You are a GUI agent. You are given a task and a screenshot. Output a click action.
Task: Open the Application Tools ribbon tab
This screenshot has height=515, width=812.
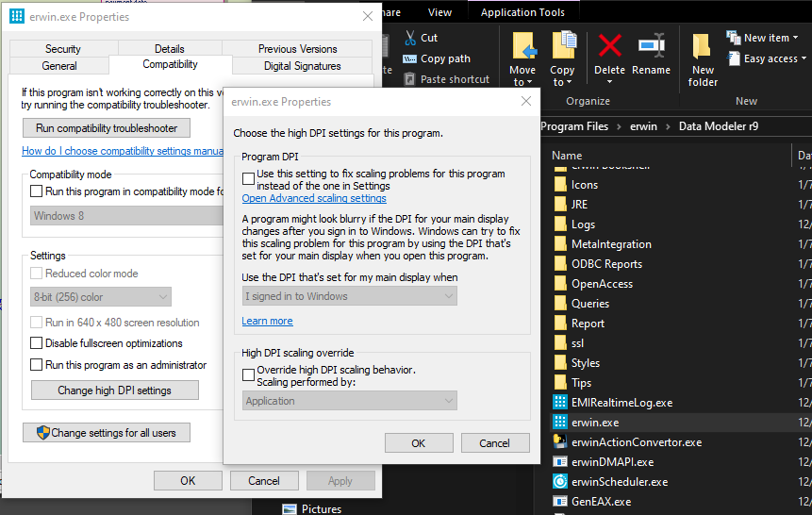[x=522, y=12]
